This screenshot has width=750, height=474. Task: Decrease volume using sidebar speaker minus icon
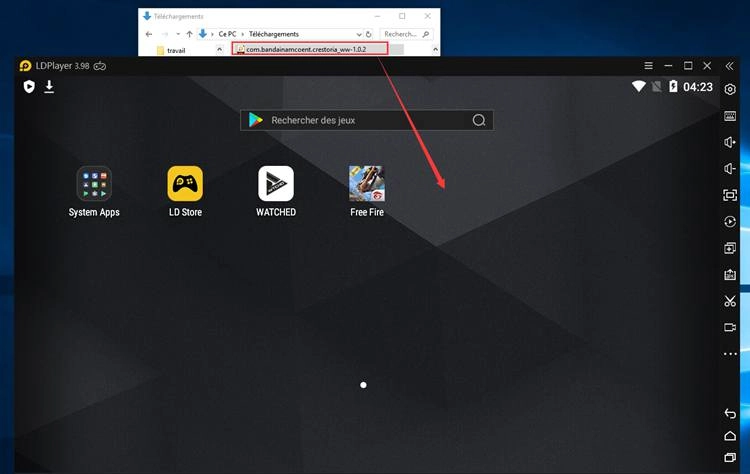tap(730, 169)
